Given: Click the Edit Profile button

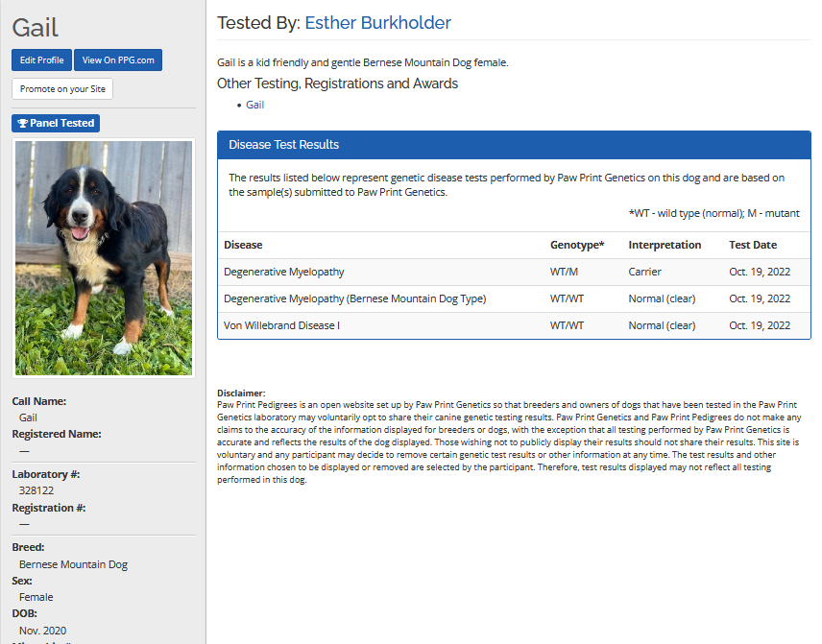Looking at the screenshot, I should (x=41, y=60).
